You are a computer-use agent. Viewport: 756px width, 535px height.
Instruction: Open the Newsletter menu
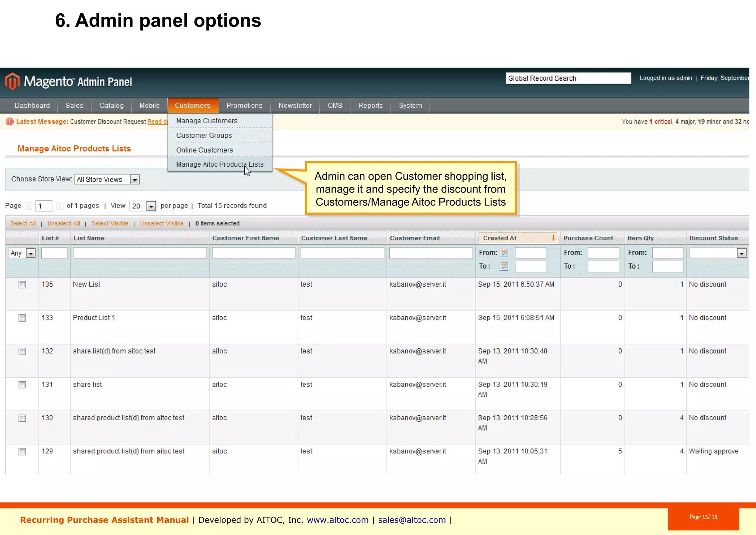pos(295,105)
